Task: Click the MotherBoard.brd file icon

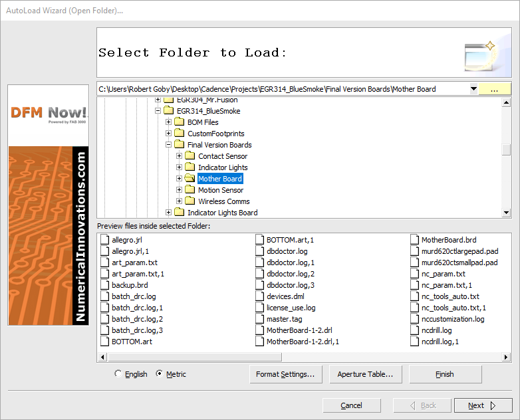Action: pos(414,239)
